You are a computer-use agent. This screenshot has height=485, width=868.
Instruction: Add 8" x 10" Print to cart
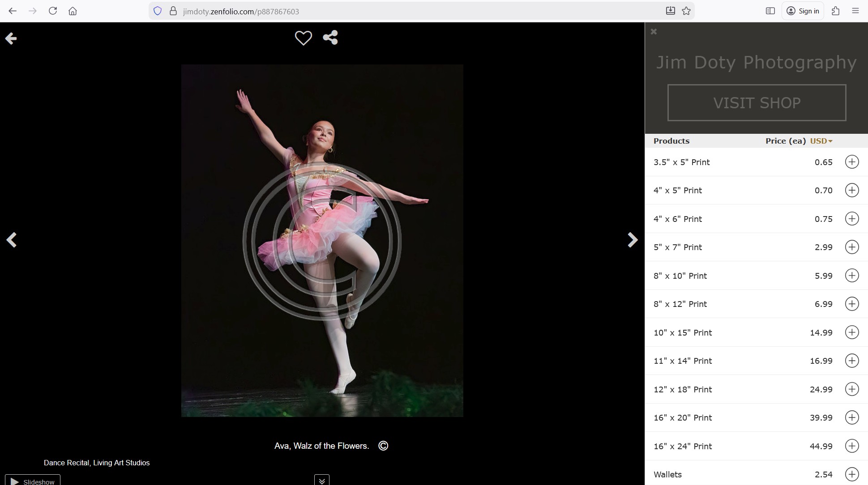[851, 276]
